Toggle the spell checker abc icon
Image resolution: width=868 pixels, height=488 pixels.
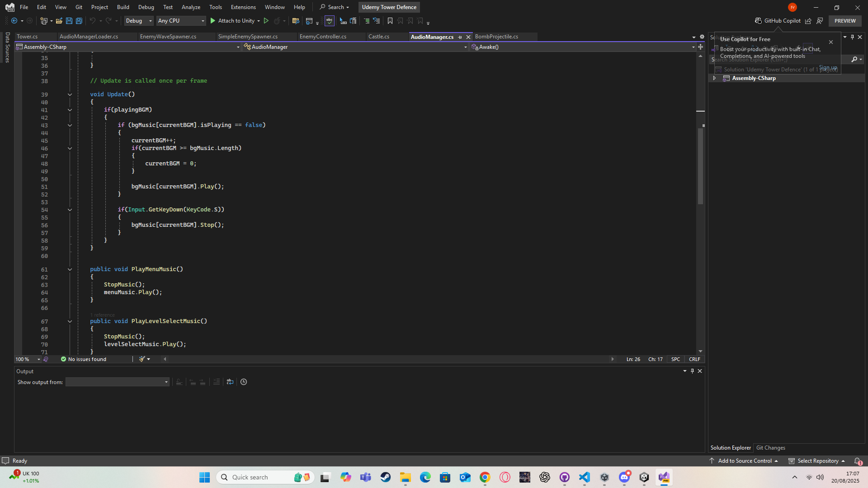(330, 21)
